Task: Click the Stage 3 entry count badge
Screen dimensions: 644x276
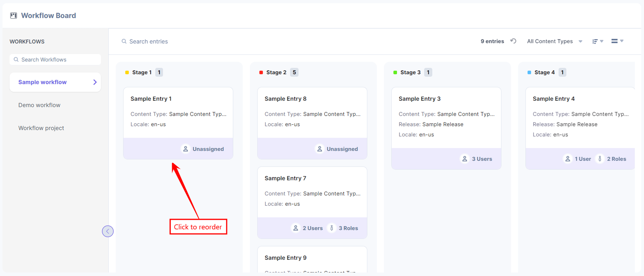Action: pyautogui.click(x=428, y=72)
